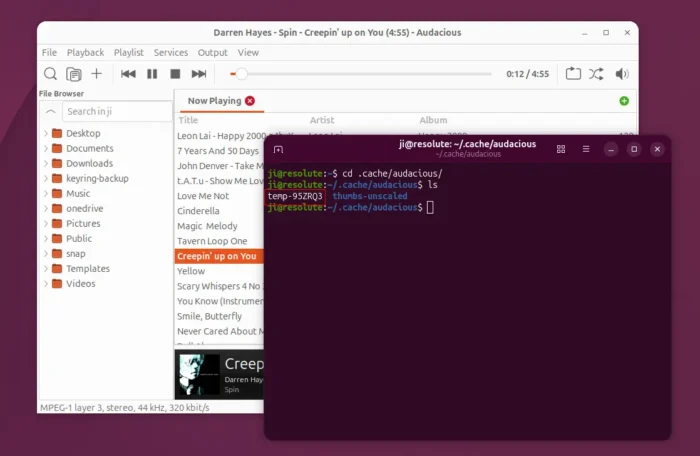
Task: Open new tab in terminal window
Action: (x=278, y=149)
